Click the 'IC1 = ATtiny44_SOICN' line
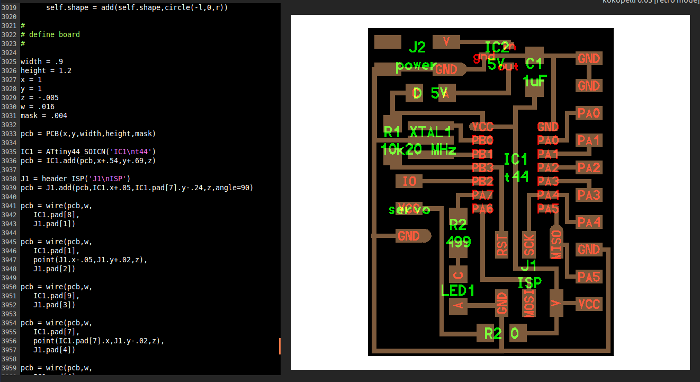 click(88, 151)
